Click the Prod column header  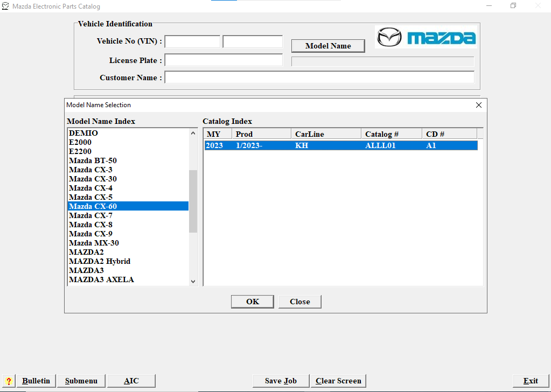coord(261,134)
